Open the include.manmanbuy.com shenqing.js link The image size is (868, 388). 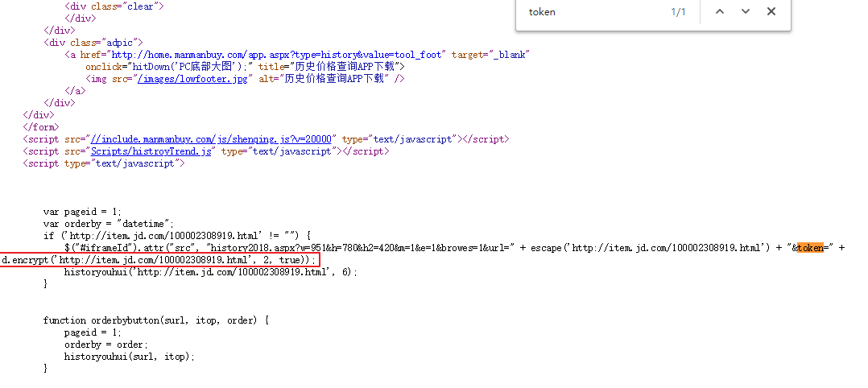[211, 139]
